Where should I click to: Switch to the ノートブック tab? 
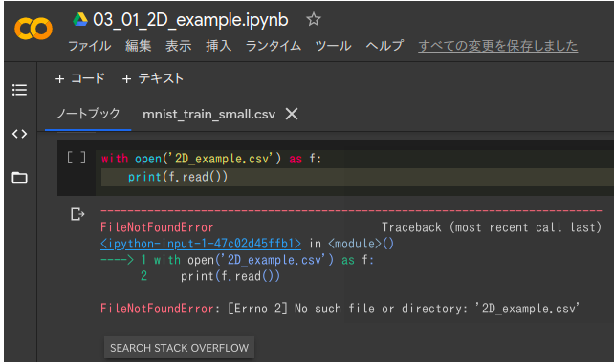(x=88, y=114)
